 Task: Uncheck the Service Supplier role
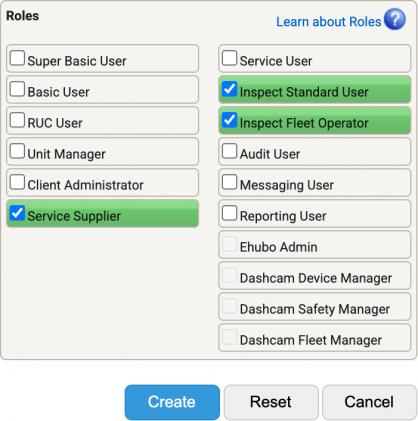point(17,213)
